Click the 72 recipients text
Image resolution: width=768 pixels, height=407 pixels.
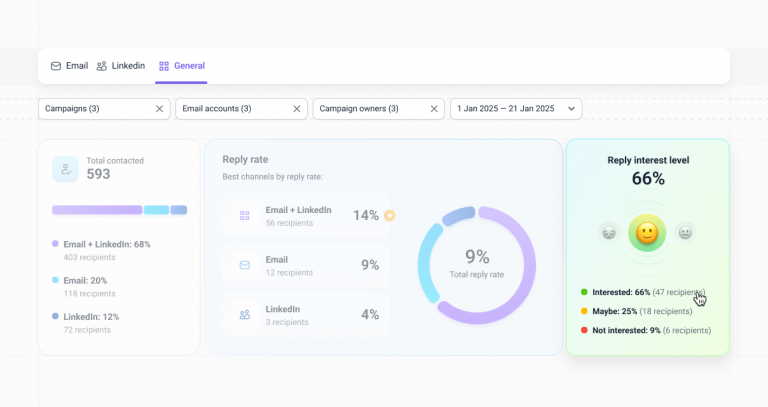point(87,330)
